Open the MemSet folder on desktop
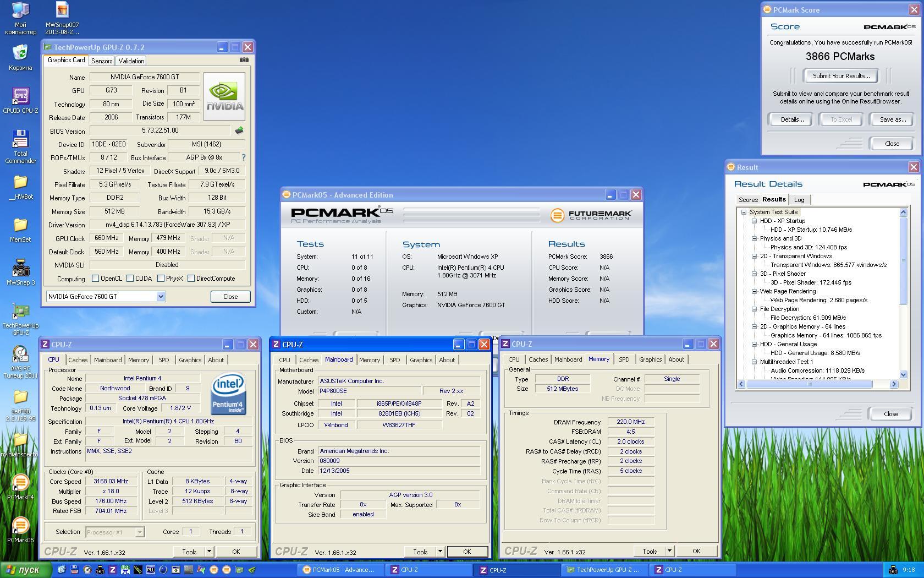 tap(20, 231)
